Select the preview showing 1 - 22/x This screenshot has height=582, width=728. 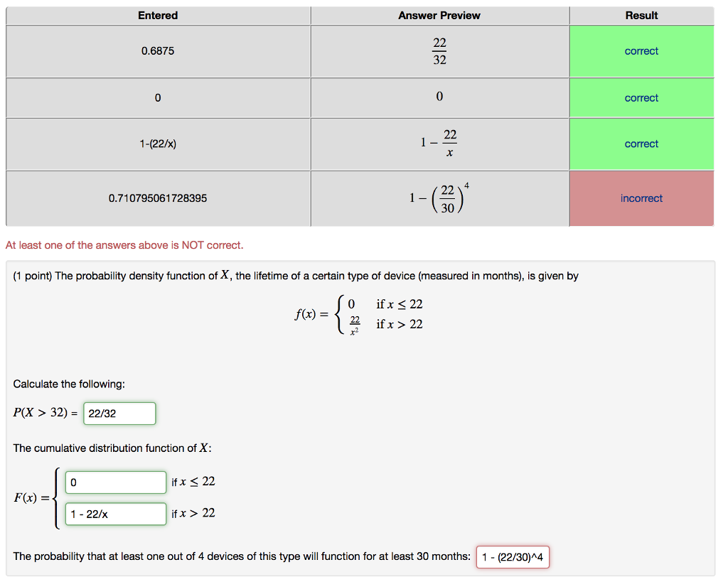439,144
